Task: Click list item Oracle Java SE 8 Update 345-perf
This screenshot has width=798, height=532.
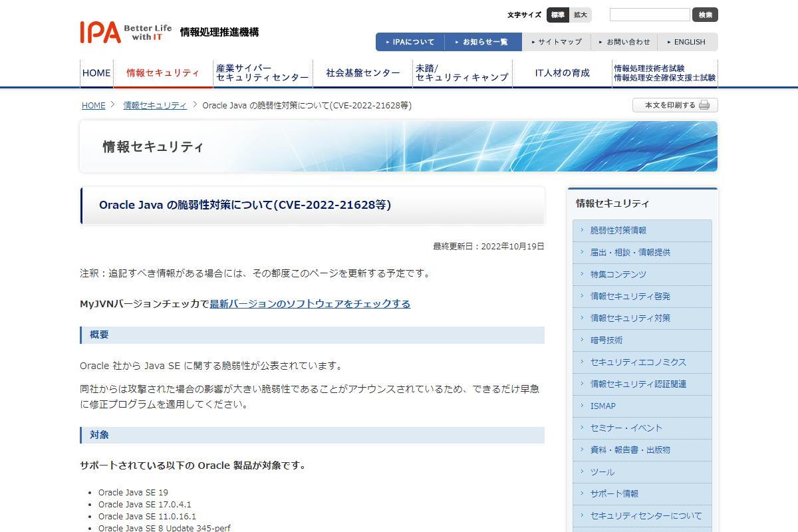Action: pos(164,528)
